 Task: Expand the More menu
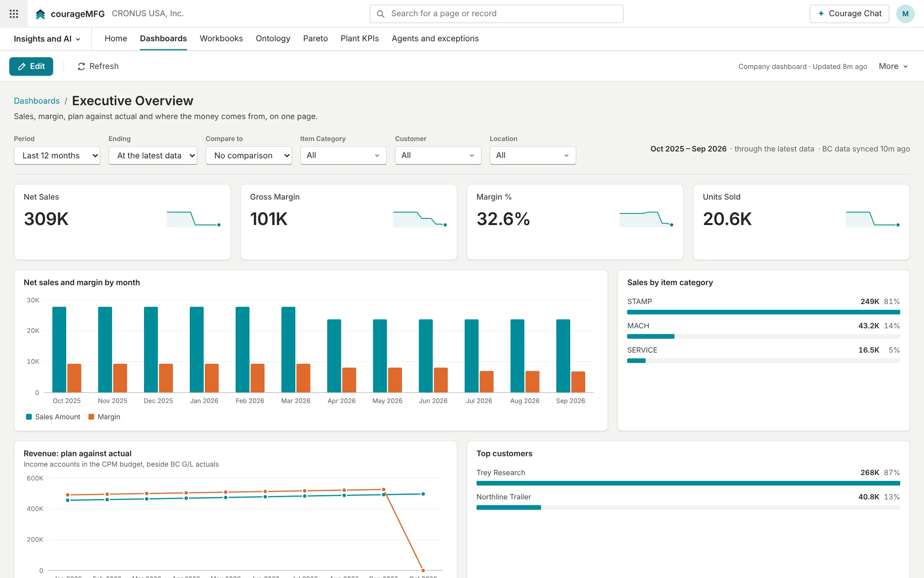(894, 66)
